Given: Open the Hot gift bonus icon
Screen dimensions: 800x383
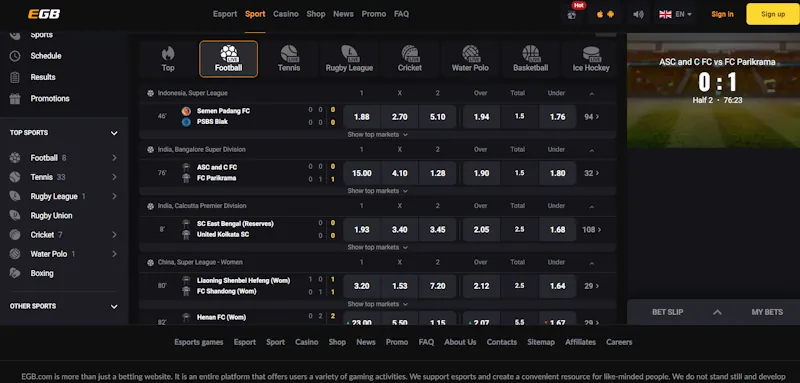Looking at the screenshot, I should 572,14.
